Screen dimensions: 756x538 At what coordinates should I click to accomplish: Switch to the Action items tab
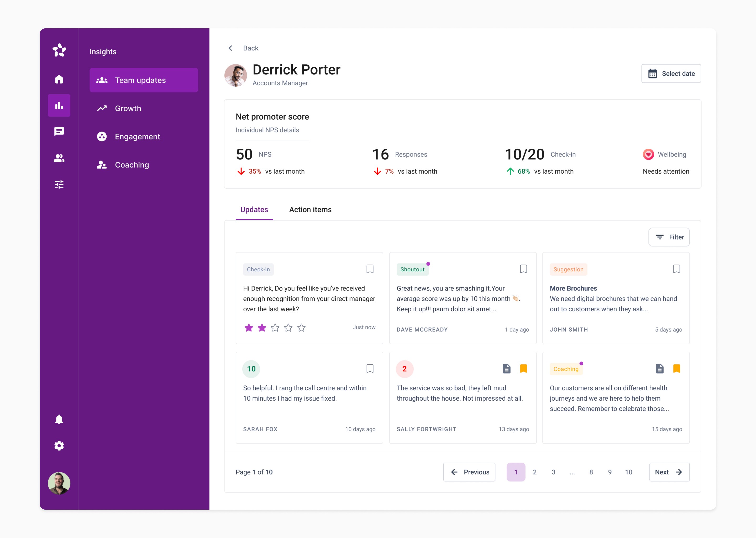click(310, 209)
